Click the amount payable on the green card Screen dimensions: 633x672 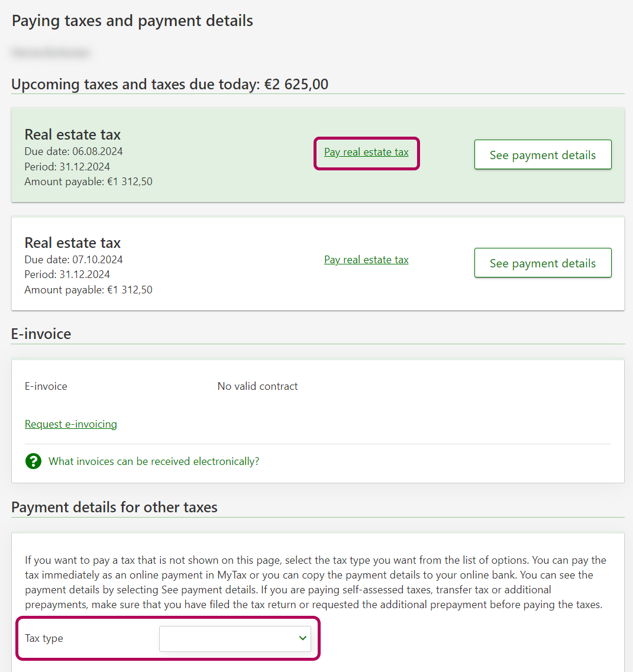(x=88, y=182)
